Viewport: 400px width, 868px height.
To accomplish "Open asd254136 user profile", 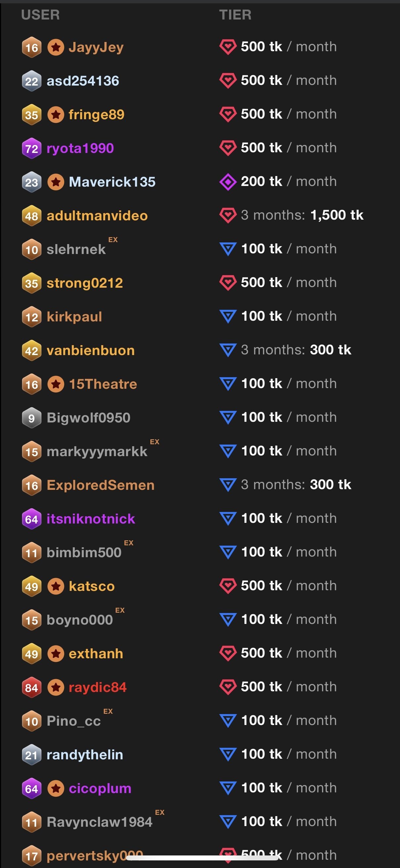I will (83, 81).
